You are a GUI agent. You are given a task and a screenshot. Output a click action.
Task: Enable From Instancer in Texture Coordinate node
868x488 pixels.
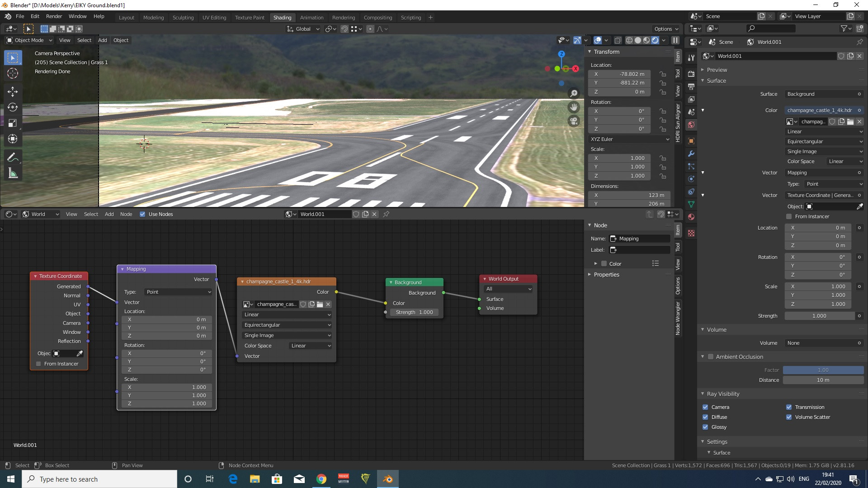point(38,364)
